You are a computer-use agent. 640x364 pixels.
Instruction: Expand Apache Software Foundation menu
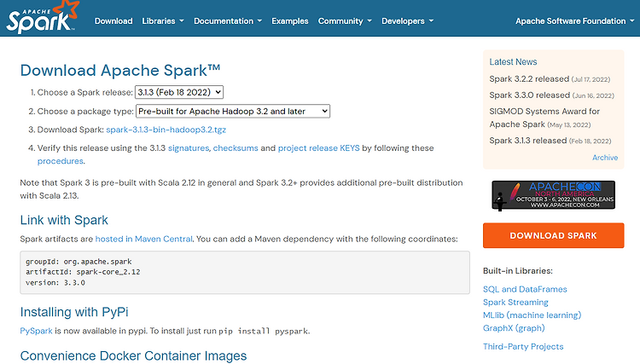574,21
